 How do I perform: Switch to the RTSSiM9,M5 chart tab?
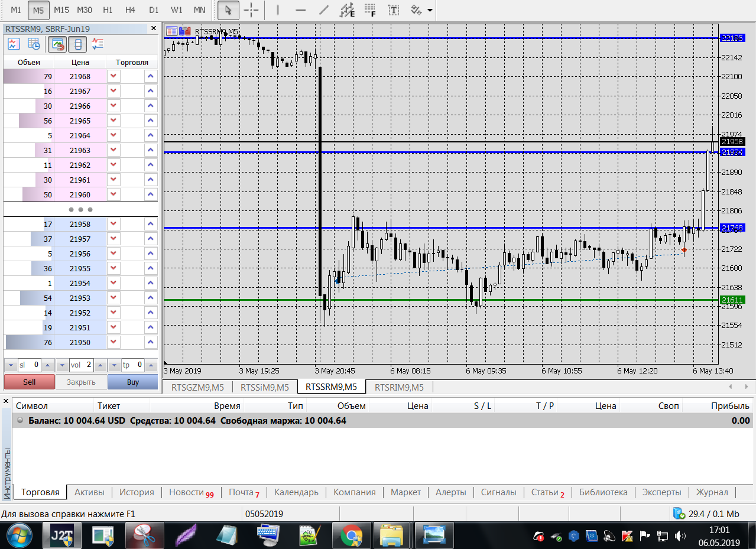click(x=264, y=387)
